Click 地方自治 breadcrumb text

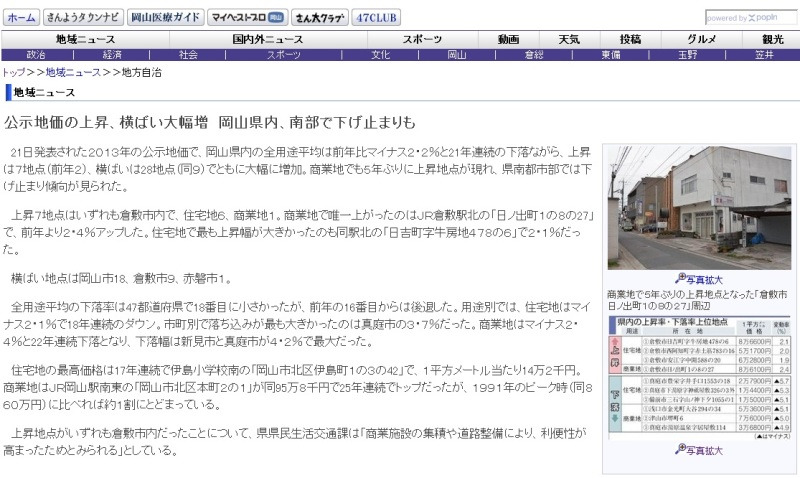[x=141, y=72]
